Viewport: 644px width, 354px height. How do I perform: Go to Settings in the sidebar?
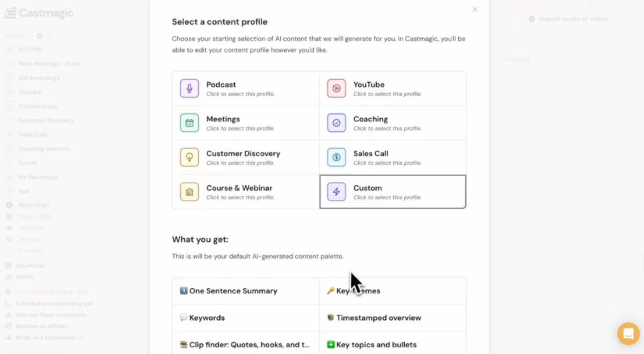[x=29, y=239]
